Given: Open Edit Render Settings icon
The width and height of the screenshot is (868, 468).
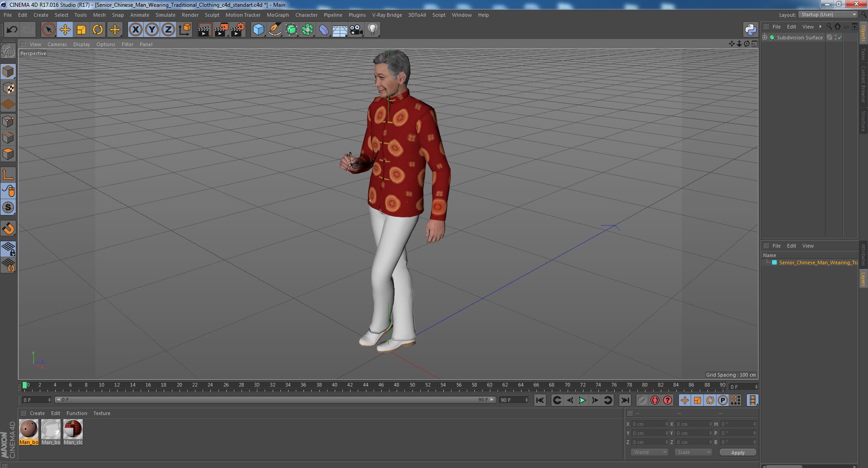Looking at the screenshot, I should click(x=238, y=30).
